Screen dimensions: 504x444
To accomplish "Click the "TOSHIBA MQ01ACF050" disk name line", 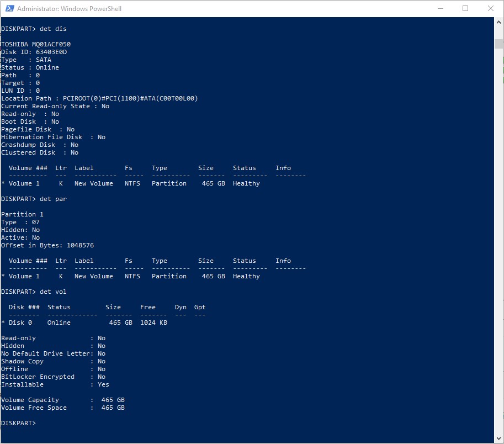I will [36, 44].
